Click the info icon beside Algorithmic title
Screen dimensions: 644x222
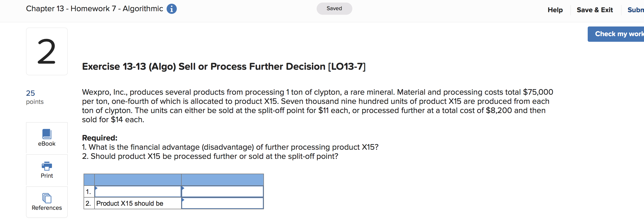pyautogui.click(x=171, y=9)
